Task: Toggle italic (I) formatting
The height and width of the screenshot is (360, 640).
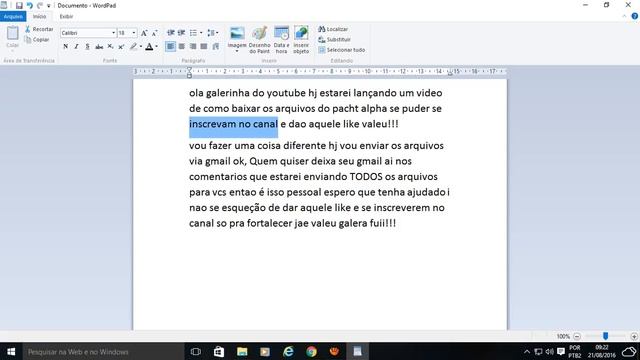Action: [x=76, y=47]
